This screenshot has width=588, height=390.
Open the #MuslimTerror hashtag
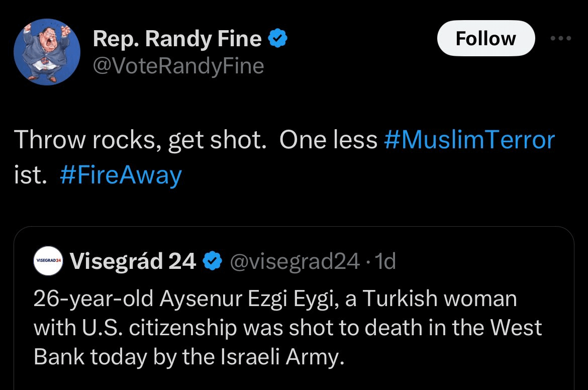[x=469, y=140]
